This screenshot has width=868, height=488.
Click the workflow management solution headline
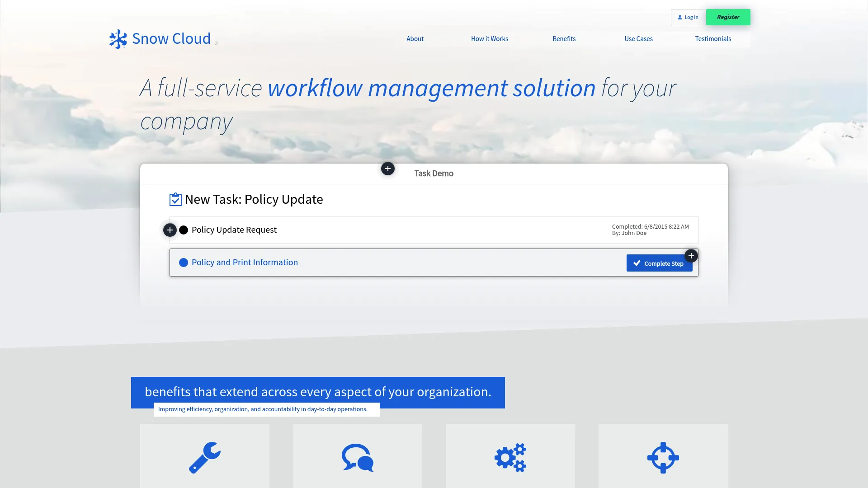point(431,88)
